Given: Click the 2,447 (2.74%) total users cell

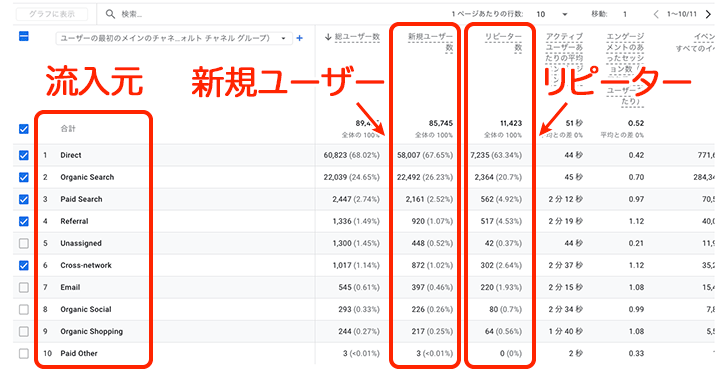Looking at the screenshot, I should pos(356,199).
